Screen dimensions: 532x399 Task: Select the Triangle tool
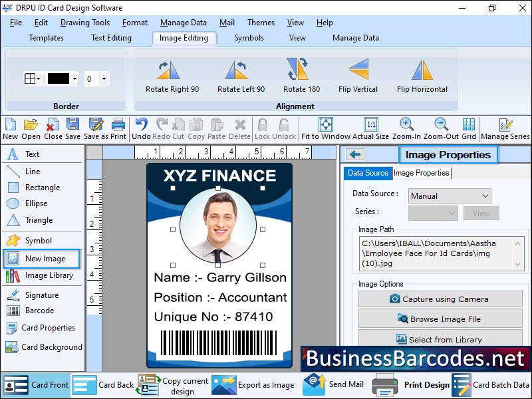29,220
